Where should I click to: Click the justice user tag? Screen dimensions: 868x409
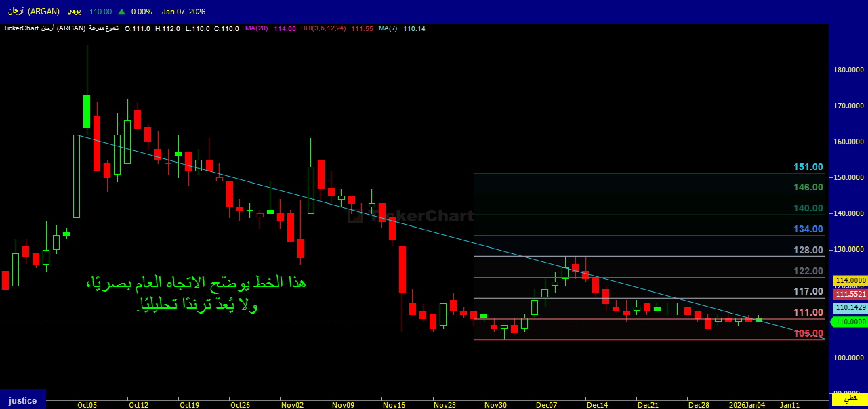[x=22, y=400]
